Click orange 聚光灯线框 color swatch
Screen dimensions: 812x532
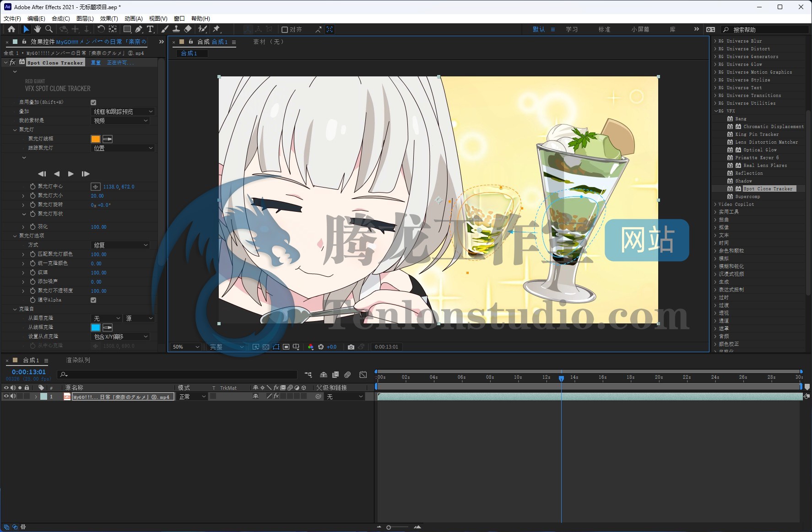(x=96, y=139)
